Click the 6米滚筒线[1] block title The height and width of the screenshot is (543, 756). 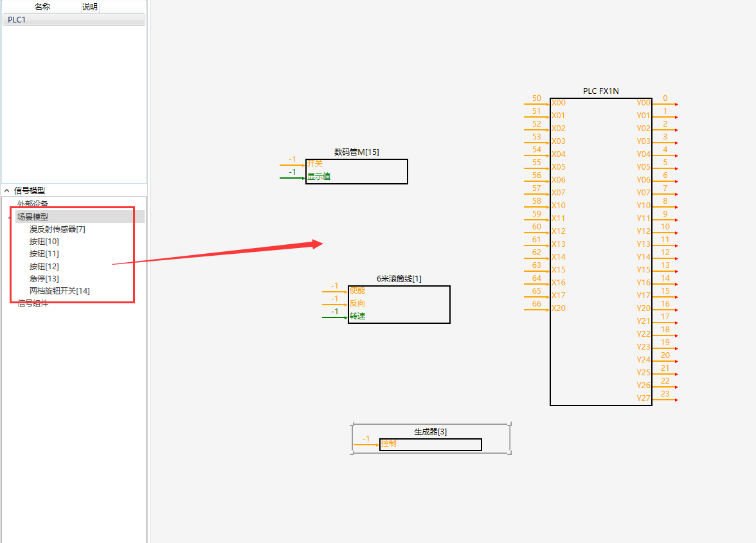399,279
